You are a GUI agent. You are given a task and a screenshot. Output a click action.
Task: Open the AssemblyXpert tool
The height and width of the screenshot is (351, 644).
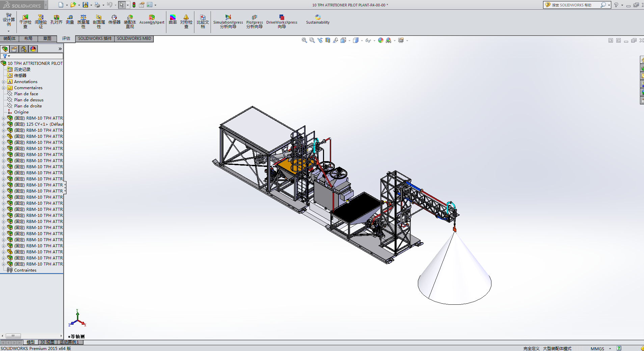pos(152,20)
